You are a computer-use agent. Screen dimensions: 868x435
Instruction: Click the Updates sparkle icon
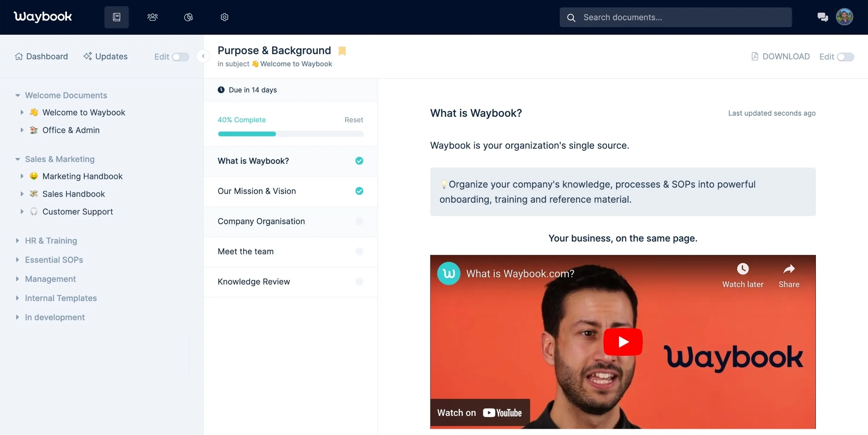click(87, 56)
